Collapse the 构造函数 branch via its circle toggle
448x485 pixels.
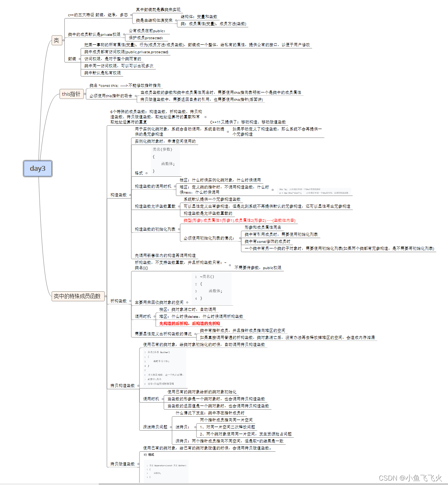pyautogui.click(x=130, y=195)
